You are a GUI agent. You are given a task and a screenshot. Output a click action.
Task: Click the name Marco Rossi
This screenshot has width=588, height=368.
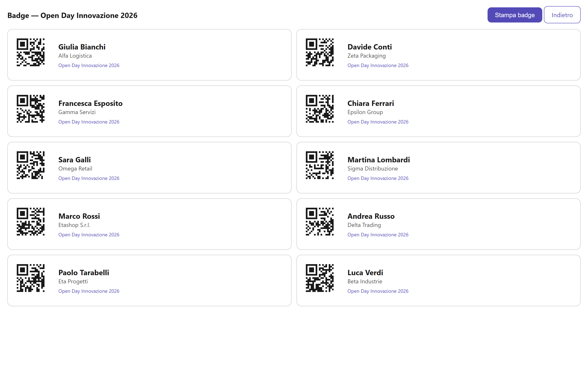pos(79,216)
